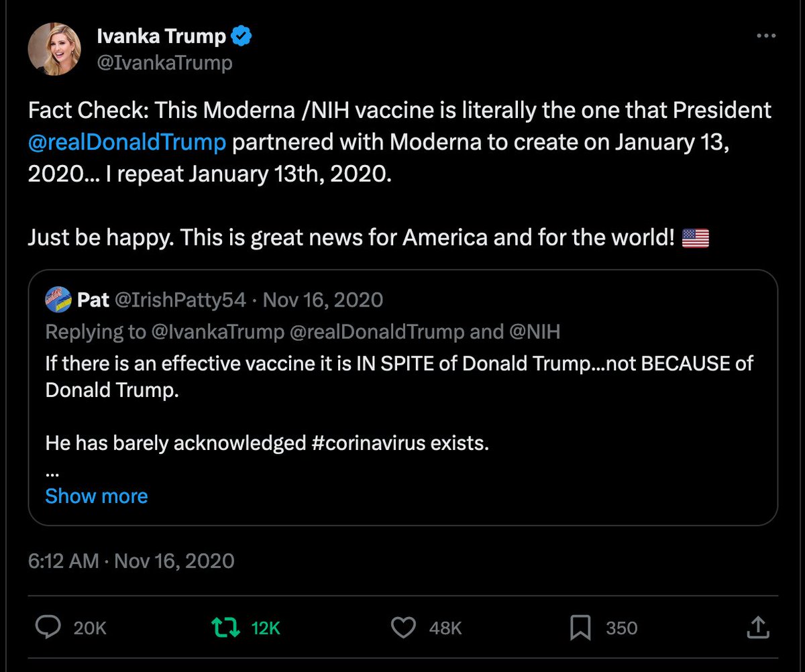Open Pat's name in quoted tweet
Viewport: 805px width, 672px height.
point(94,300)
